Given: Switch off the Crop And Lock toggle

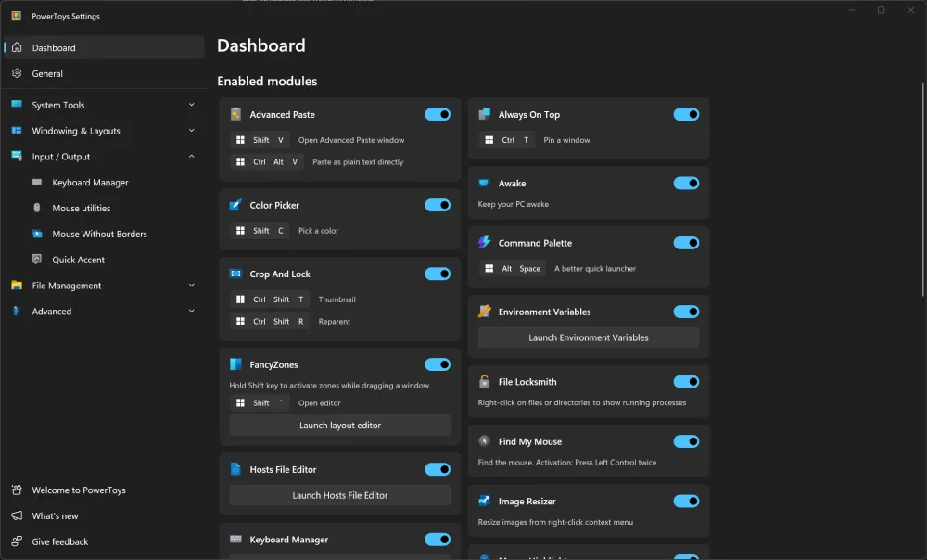Looking at the screenshot, I should 438,274.
